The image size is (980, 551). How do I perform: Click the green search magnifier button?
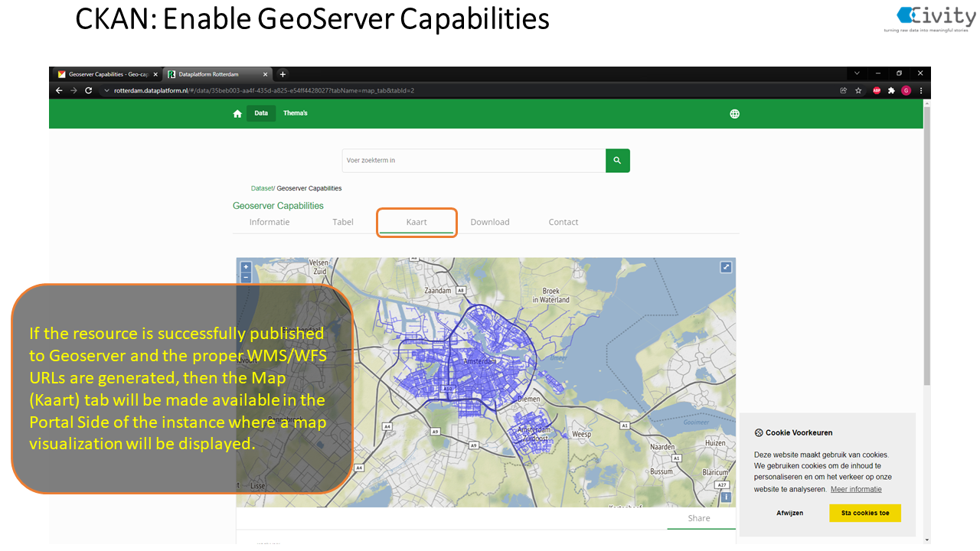[x=618, y=161]
